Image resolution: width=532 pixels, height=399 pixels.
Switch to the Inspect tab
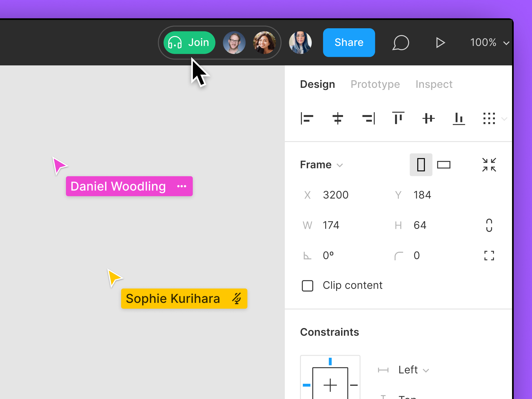[x=434, y=84]
